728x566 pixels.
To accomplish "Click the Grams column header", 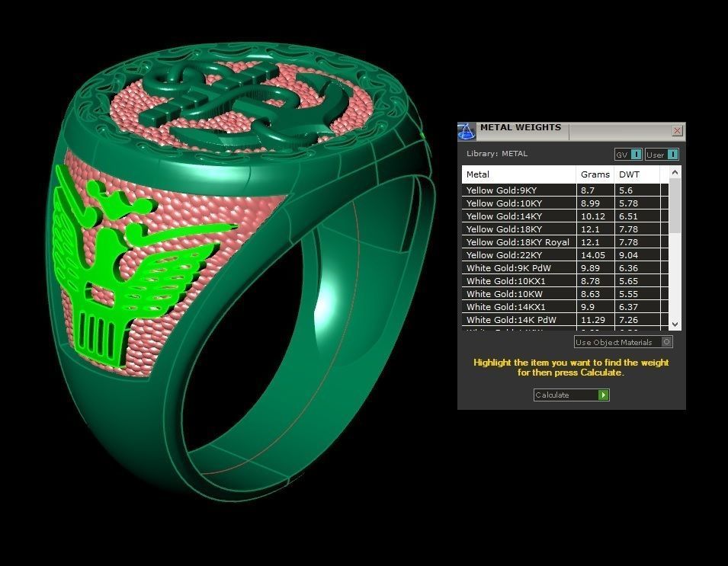I will pyautogui.click(x=595, y=174).
